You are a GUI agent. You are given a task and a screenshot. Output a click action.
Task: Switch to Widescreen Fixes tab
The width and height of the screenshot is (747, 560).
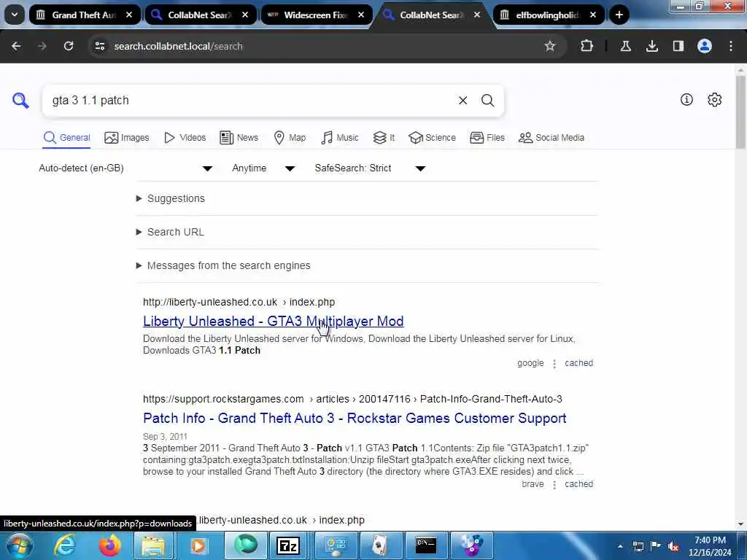315,15
